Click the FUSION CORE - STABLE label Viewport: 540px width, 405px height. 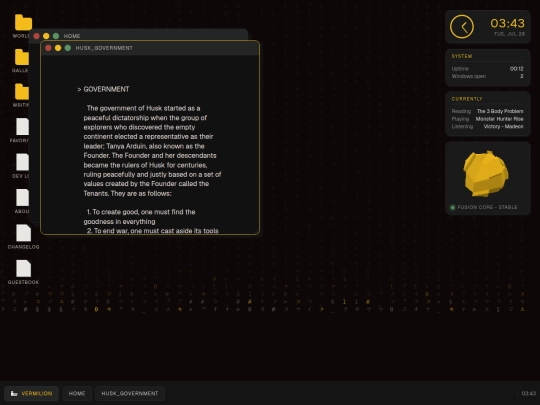pos(487,207)
